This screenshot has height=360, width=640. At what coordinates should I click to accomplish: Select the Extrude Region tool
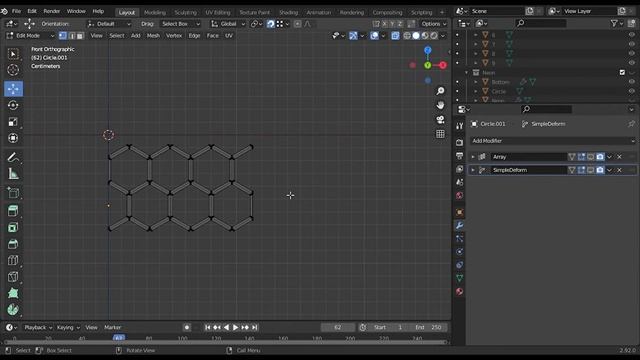pos(13,211)
